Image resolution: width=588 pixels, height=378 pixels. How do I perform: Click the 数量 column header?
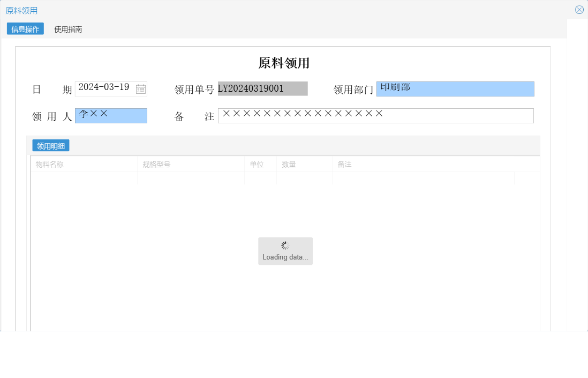pyautogui.click(x=289, y=164)
